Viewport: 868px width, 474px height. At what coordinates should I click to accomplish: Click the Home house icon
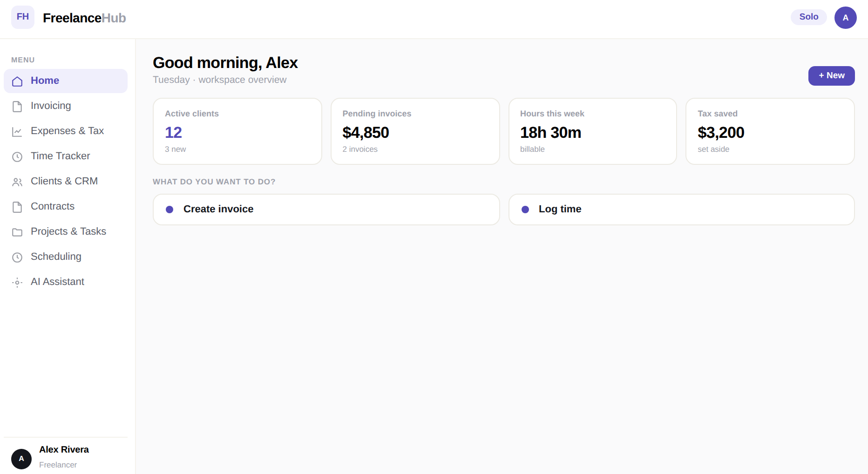[x=17, y=81]
